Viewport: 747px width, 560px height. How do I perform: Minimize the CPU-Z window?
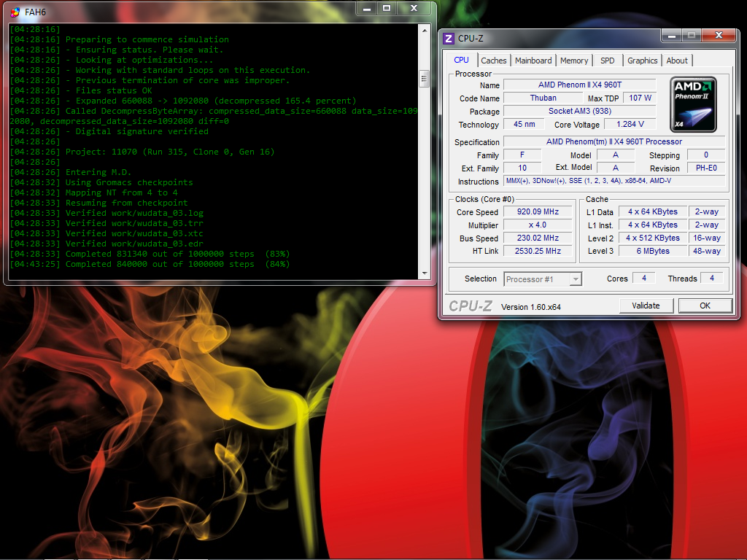(672, 36)
